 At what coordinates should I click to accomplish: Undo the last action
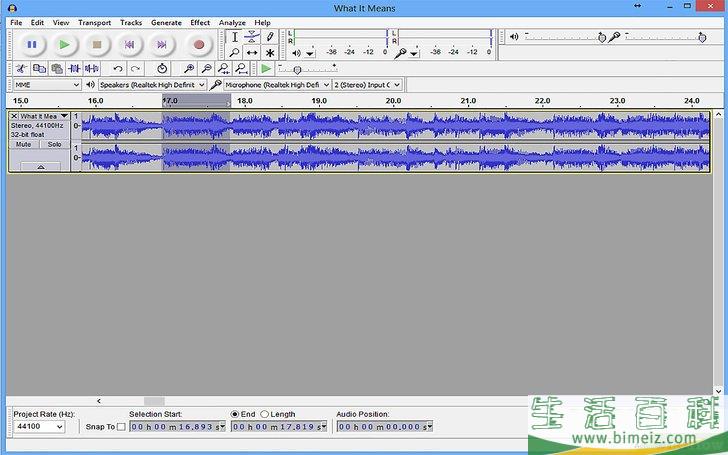tap(118, 69)
